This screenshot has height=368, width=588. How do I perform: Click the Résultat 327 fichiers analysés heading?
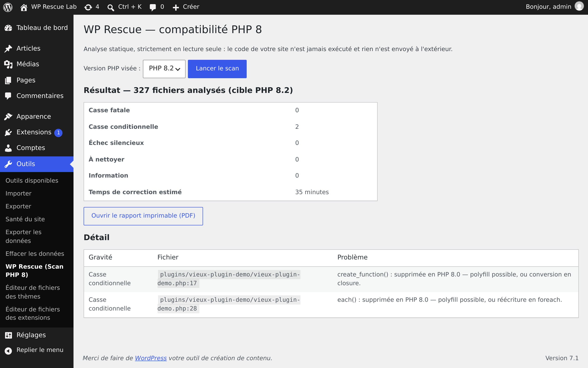point(188,90)
